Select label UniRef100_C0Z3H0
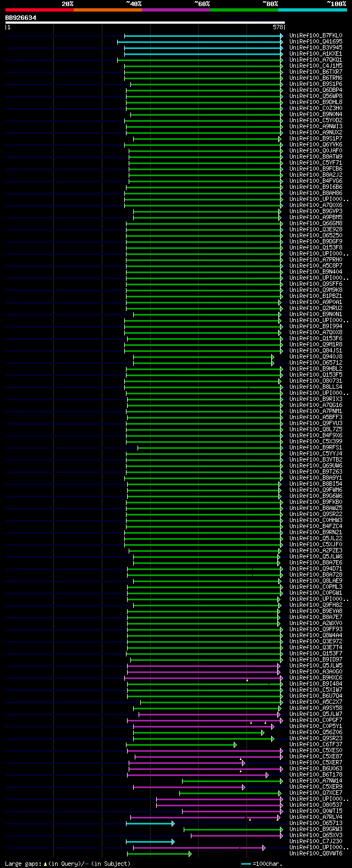The height and width of the screenshot is (868, 352). [316, 109]
